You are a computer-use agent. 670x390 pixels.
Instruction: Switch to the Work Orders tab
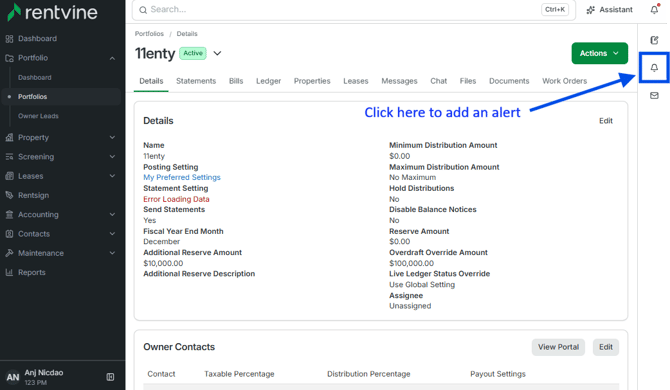click(564, 81)
